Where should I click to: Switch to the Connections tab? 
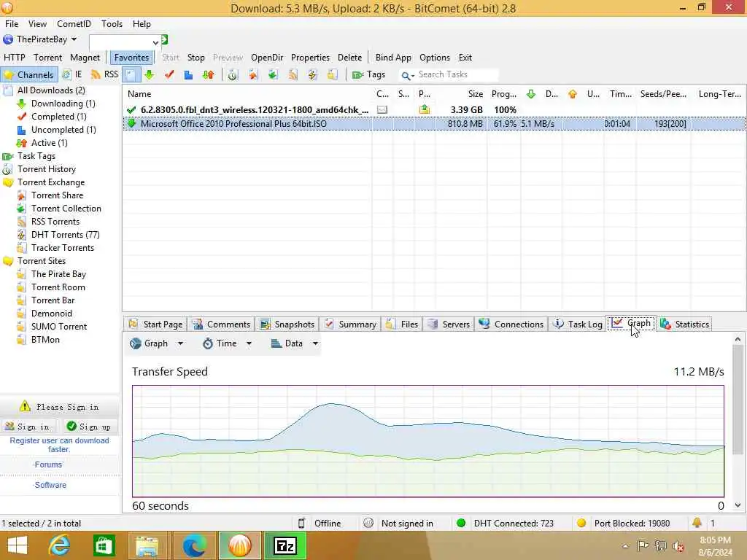pos(511,324)
